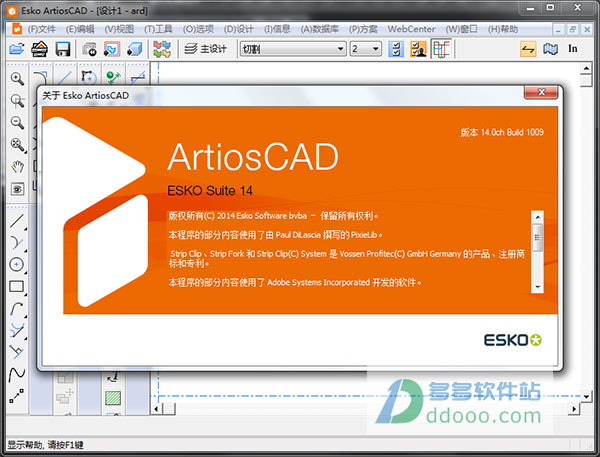Click the layers checklist icon
The image size is (600, 457).
(396, 49)
